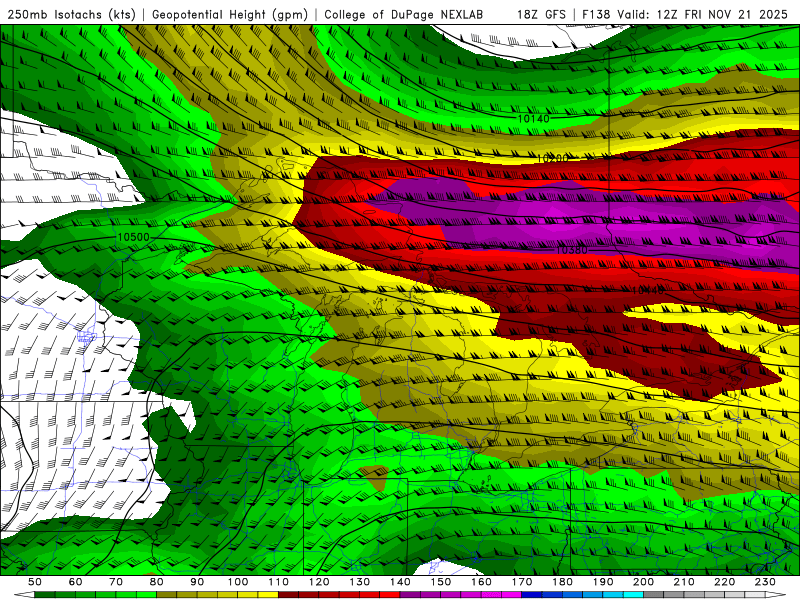Pick the dark purple swatch just after 140
Viewport: 800px width, 600px height.
[410, 595]
